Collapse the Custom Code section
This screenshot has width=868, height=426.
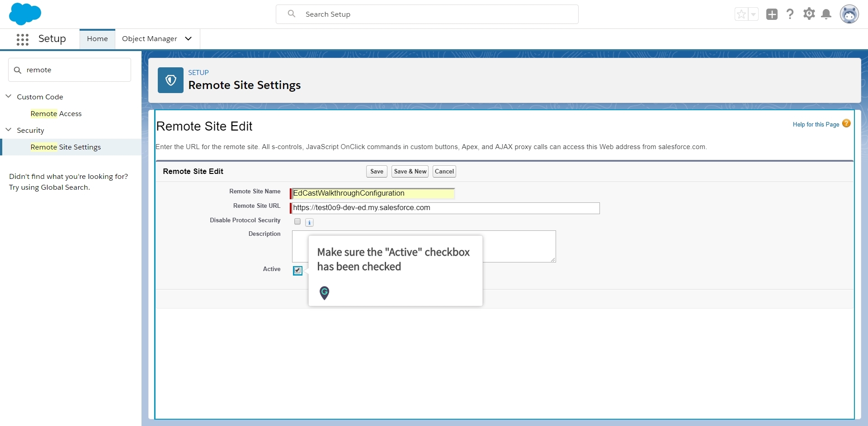tap(8, 96)
